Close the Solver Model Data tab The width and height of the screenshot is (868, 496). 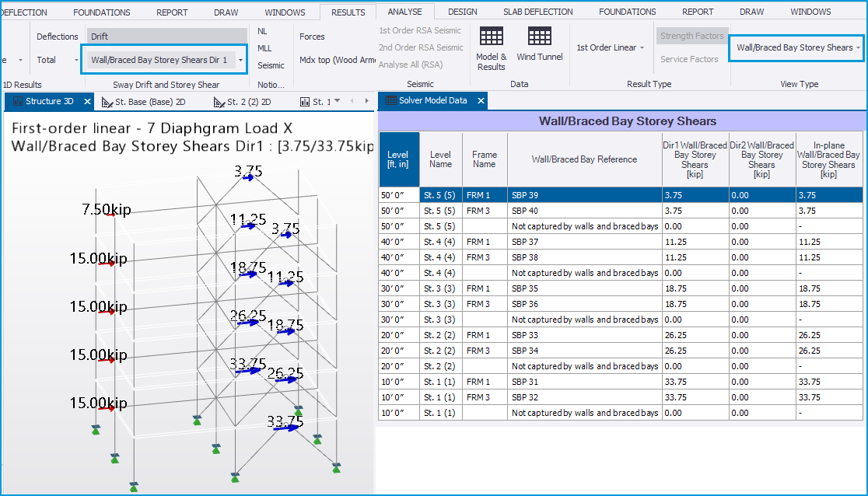click(481, 101)
